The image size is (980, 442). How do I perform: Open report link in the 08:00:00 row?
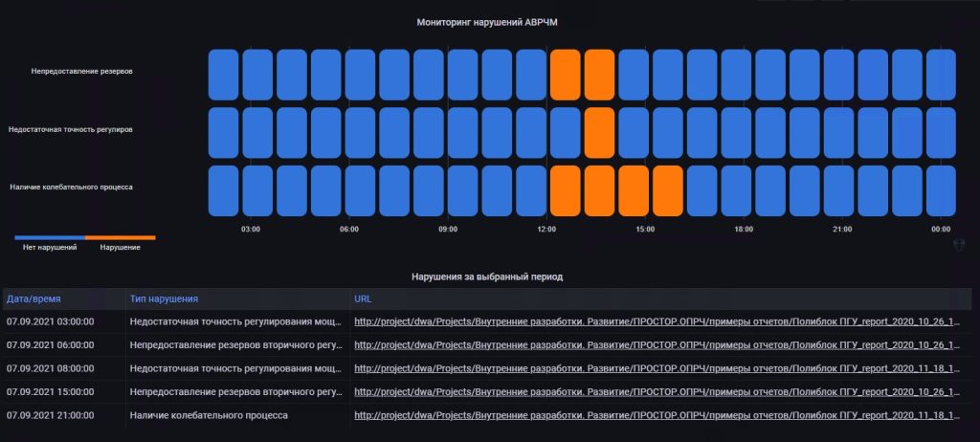[x=660, y=368]
